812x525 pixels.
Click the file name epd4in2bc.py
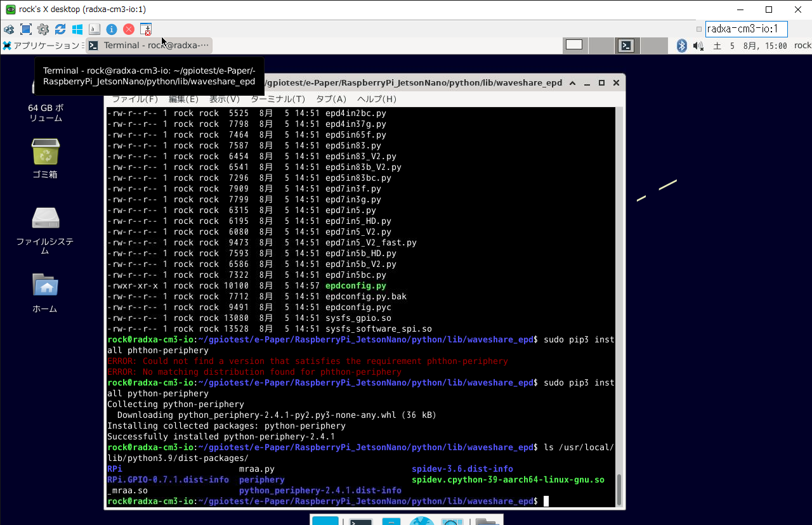coord(356,113)
